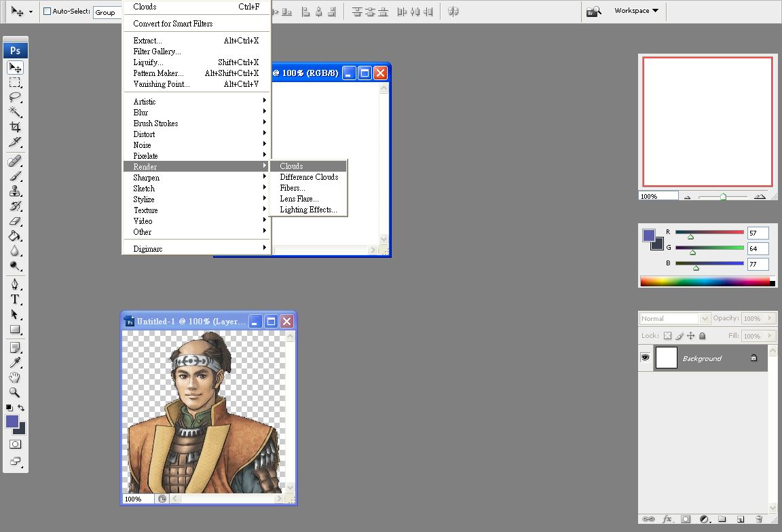This screenshot has height=532, width=782.
Task: Expand the Distort filter submenu
Action: tap(197, 134)
